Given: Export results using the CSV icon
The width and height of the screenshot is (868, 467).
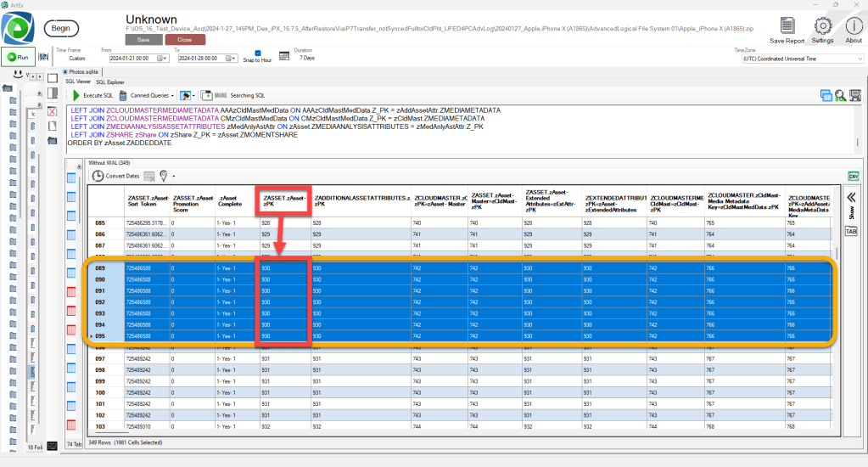Looking at the screenshot, I should point(852,176).
